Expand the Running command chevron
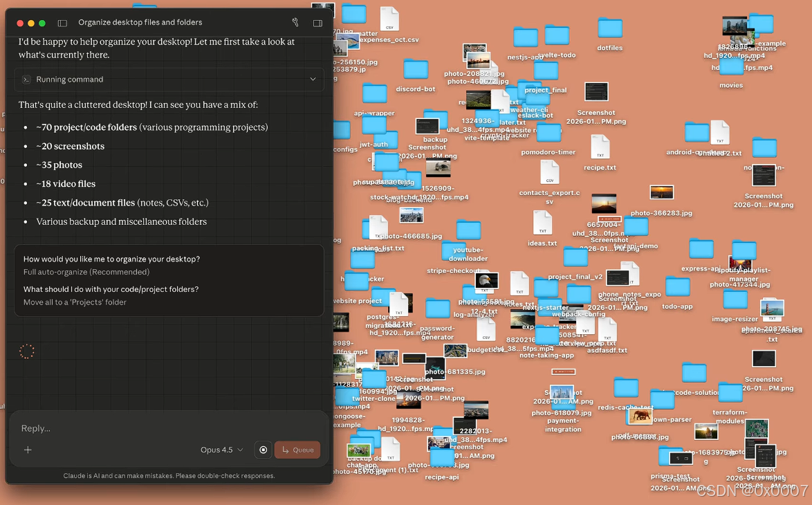 pyautogui.click(x=313, y=80)
